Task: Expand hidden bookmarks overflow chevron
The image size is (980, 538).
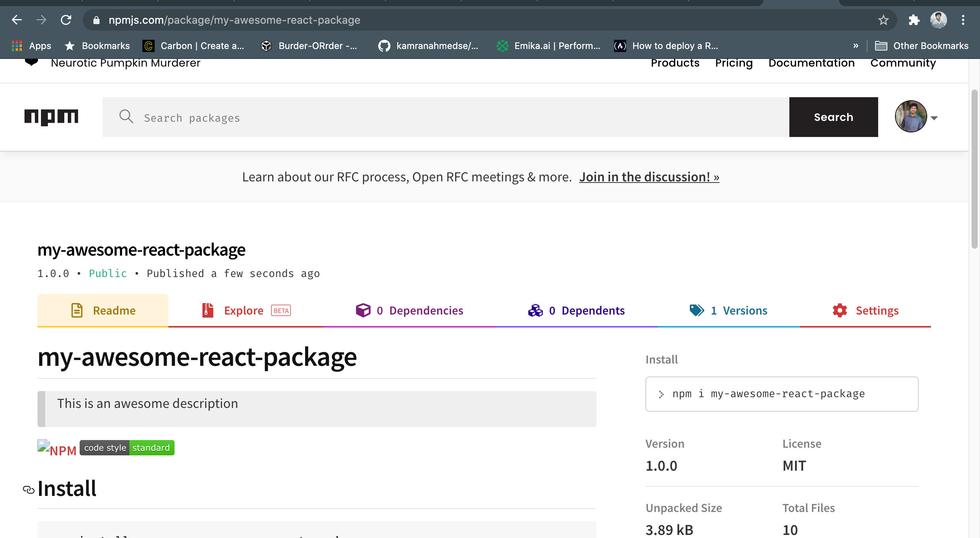Action: point(856,46)
